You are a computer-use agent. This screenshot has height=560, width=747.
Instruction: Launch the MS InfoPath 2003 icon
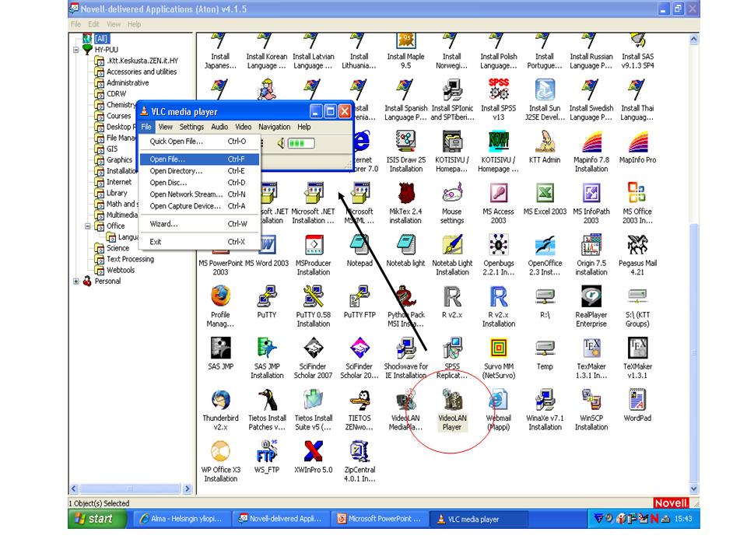click(591, 194)
